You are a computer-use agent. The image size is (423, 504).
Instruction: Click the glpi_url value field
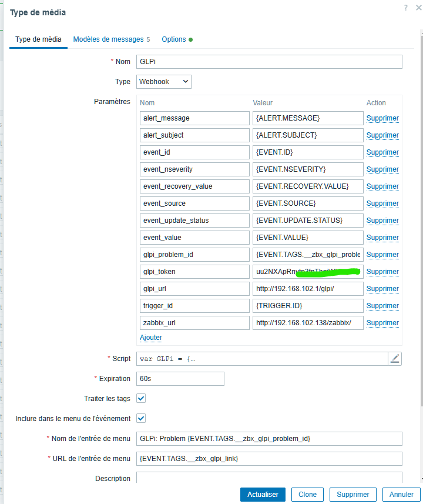[308, 289]
